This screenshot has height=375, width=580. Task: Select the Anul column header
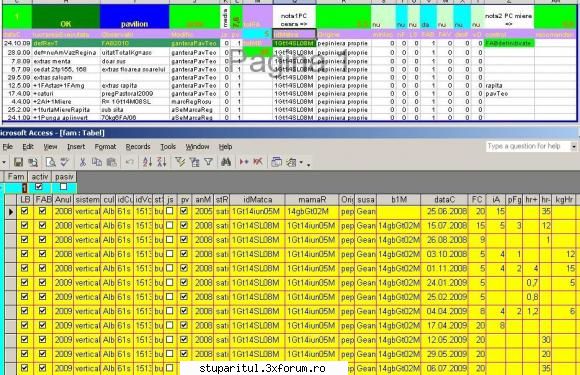[63, 200]
